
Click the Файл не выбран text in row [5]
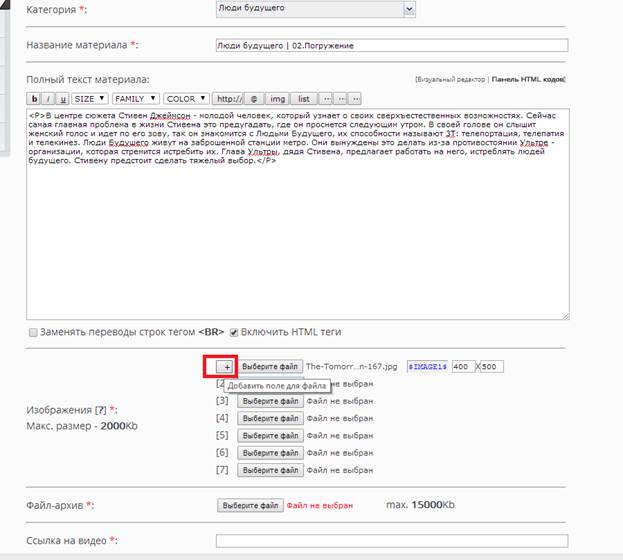pyautogui.click(x=340, y=436)
